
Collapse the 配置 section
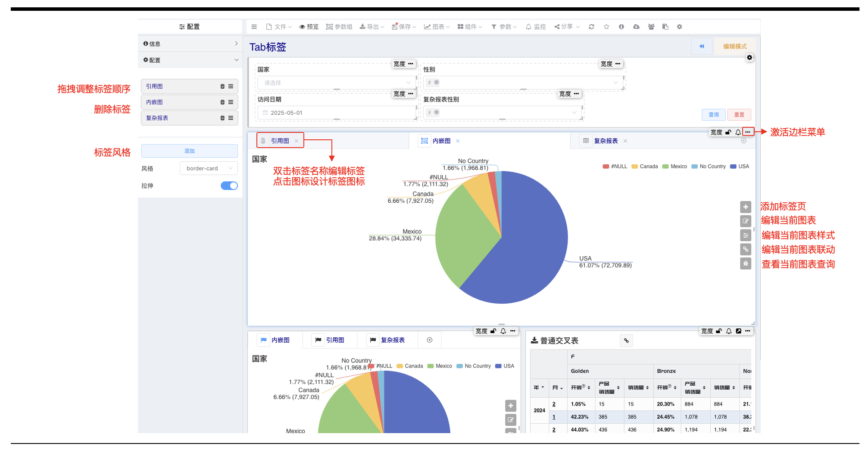click(x=190, y=60)
